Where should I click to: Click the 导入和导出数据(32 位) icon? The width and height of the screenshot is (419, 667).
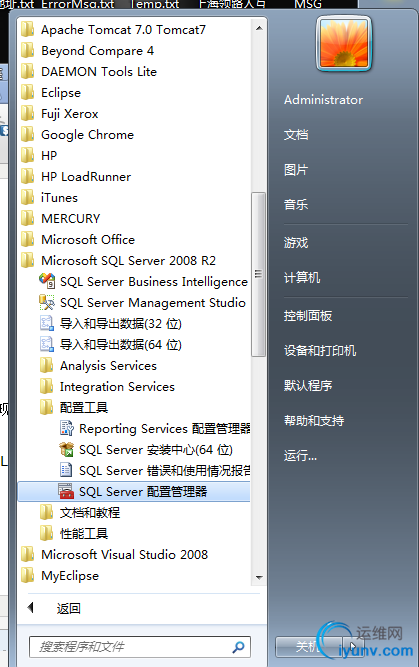click(x=47, y=323)
